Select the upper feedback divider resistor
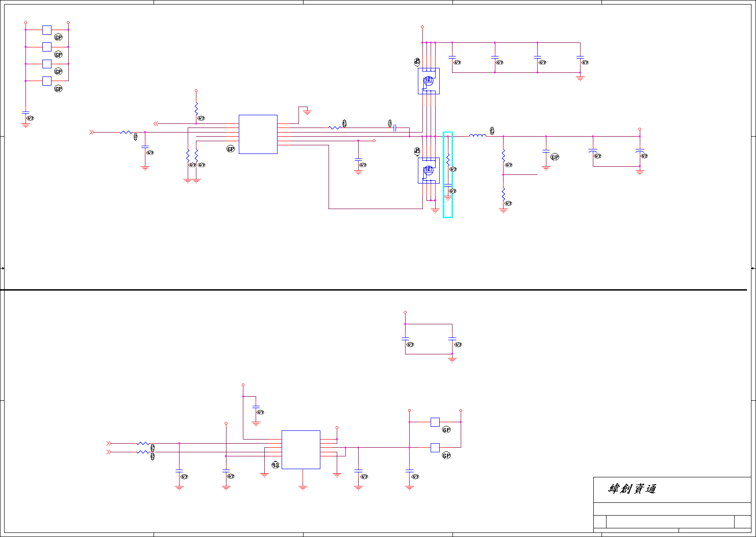Viewport: 756px width, 537px height. pyautogui.click(x=504, y=156)
